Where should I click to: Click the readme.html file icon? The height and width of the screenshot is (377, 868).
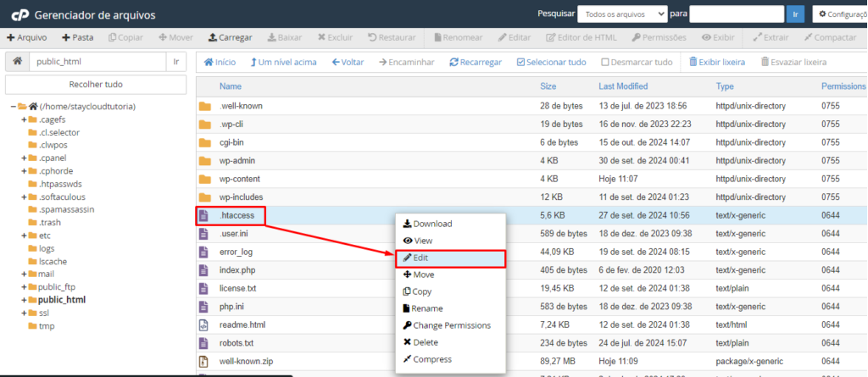203,324
